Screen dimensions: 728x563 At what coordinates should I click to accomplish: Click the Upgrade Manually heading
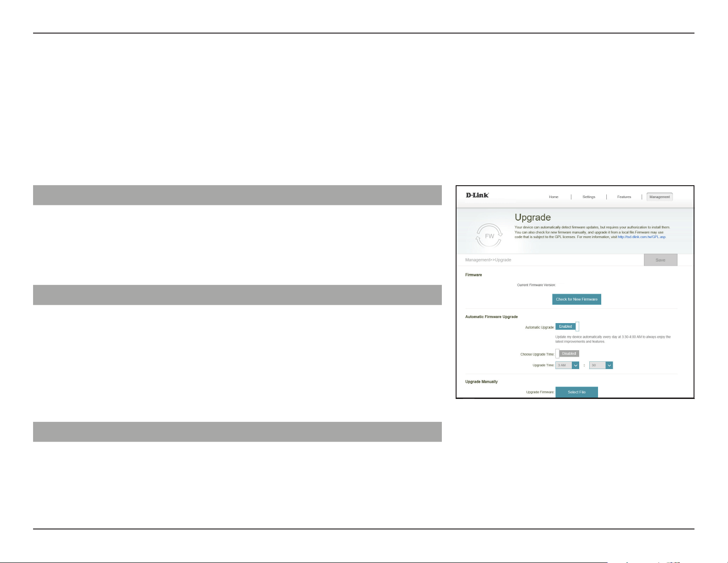click(x=481, y=382)
